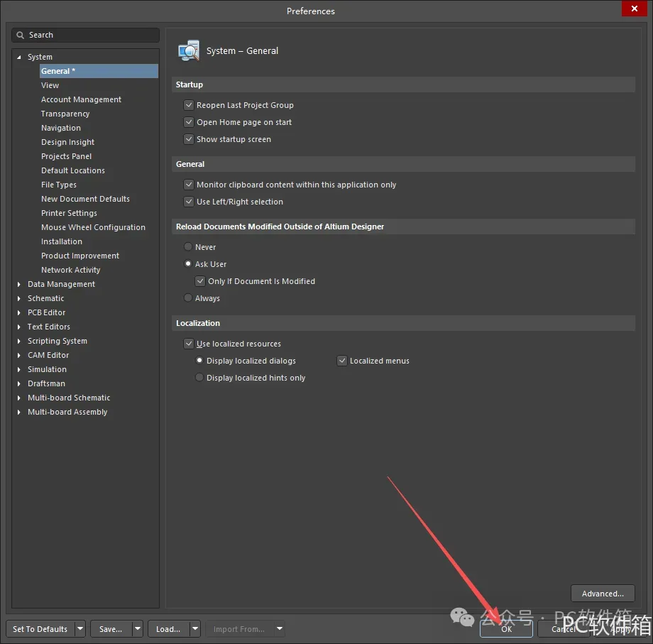Expand the Simulation node
Image resolution: width=653 pixels, height=644 pixels.
tap(18, 369)
